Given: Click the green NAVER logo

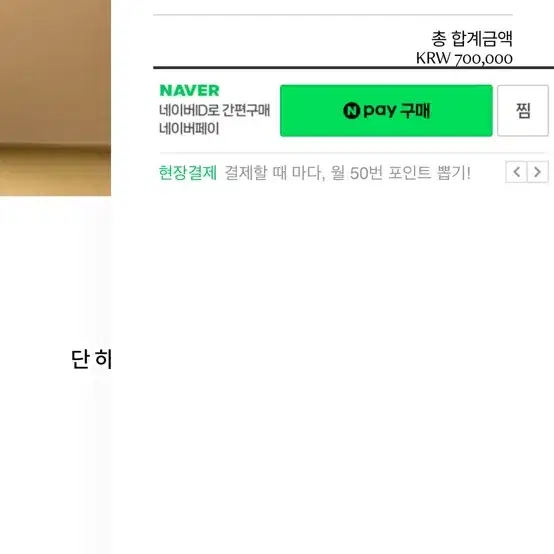Looking at the screenshot, I should 189,90.
